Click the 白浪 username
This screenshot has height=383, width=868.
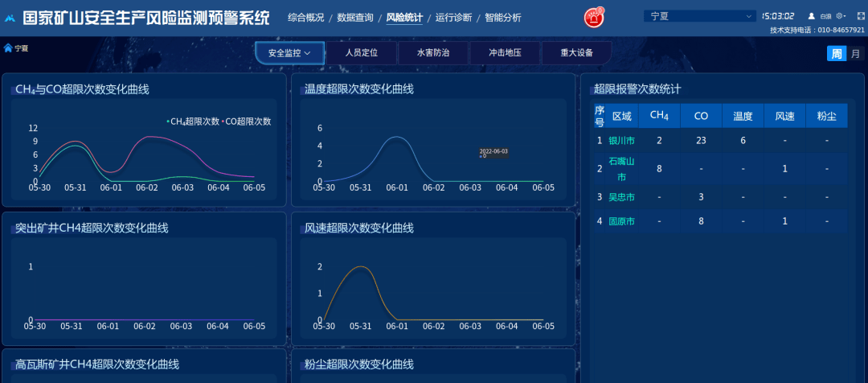pos(825,17)
